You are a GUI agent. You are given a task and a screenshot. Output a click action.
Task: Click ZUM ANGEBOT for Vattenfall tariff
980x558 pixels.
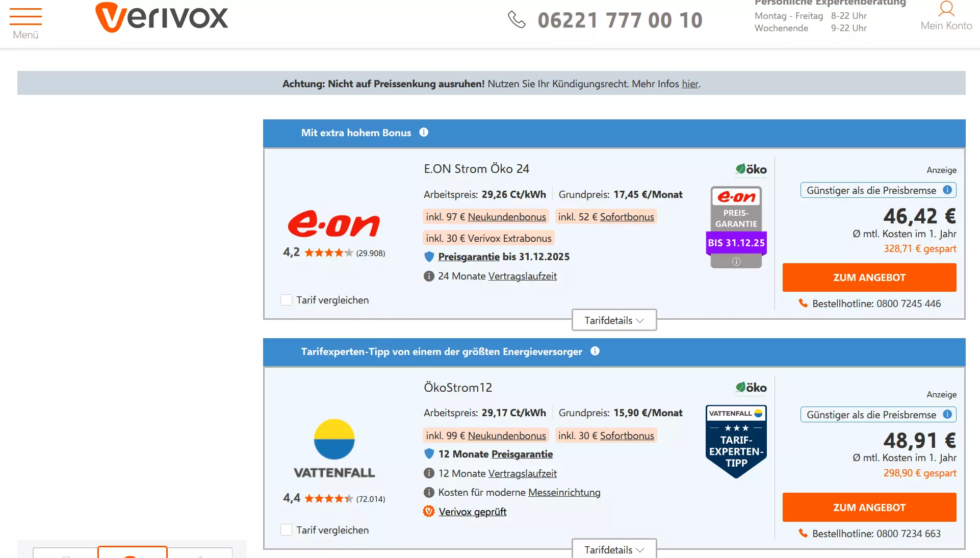pos(869,508)
